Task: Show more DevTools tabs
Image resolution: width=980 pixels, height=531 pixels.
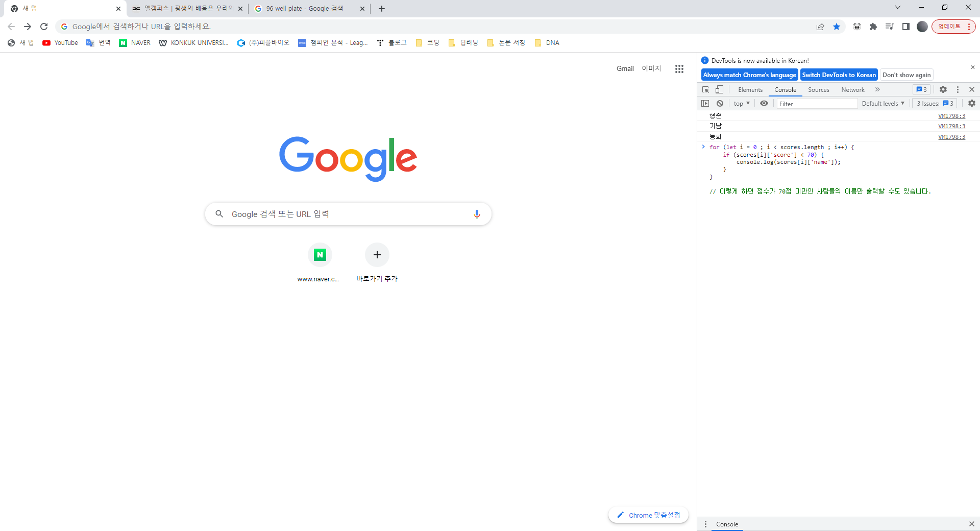Action: (x=877, y=89)
